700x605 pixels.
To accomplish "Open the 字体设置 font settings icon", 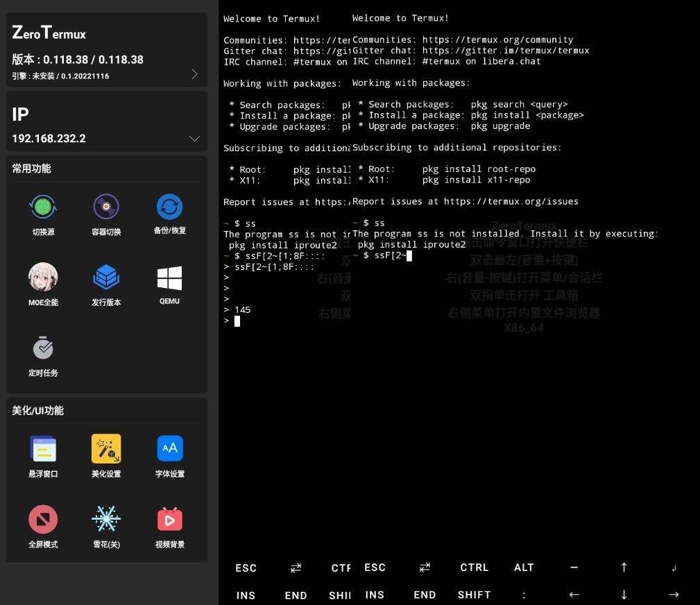I will tap(169, 449).
